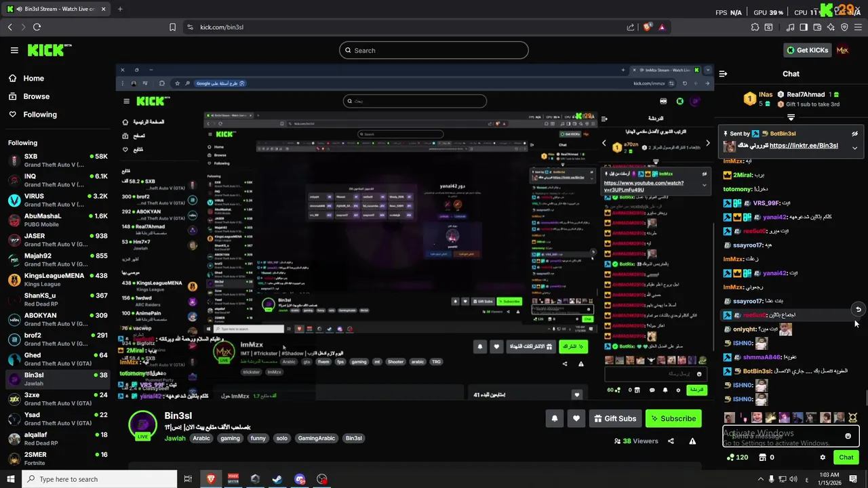The width and height of the screenshot is (868, 488).
Task: Open Brave Wallet icon
Action: tap(817, 27)
